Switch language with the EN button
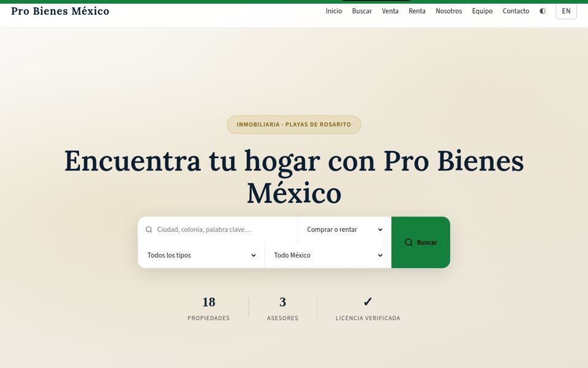The image size is (588, 368). 566,11
